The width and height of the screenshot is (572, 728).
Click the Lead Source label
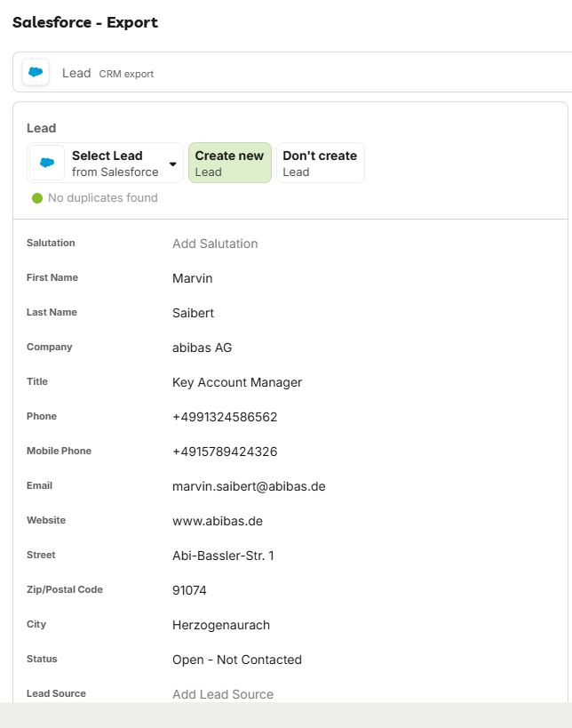[x=56, y=693]
